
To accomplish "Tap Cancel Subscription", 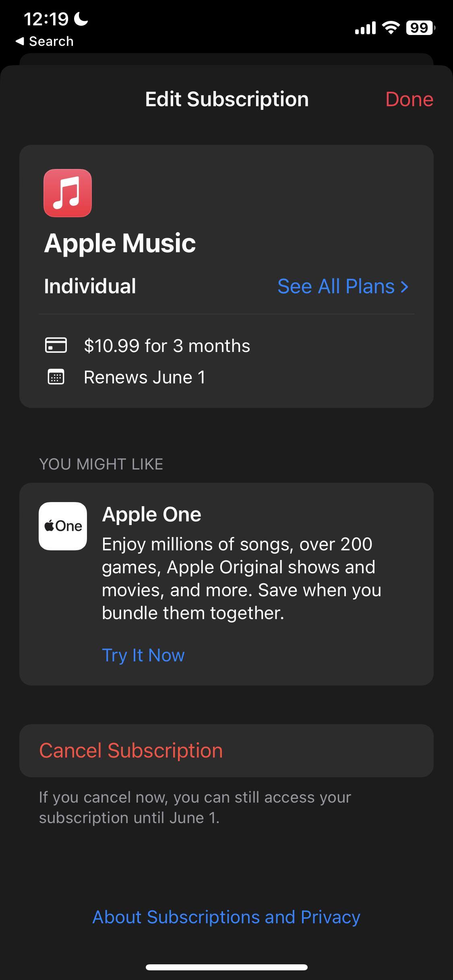I will 131,750.
